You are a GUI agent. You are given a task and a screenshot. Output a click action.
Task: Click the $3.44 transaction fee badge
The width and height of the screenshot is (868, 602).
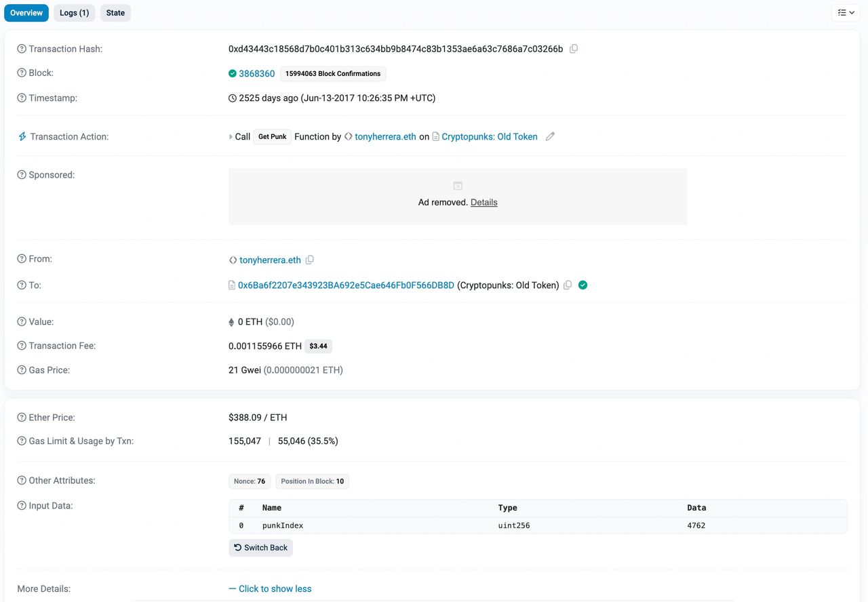(318, 346)
